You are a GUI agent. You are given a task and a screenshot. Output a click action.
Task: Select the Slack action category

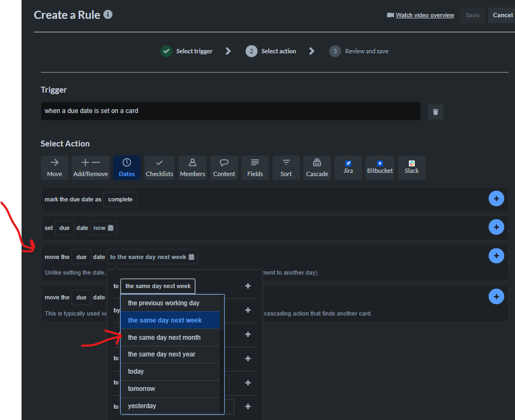(412, 167)
